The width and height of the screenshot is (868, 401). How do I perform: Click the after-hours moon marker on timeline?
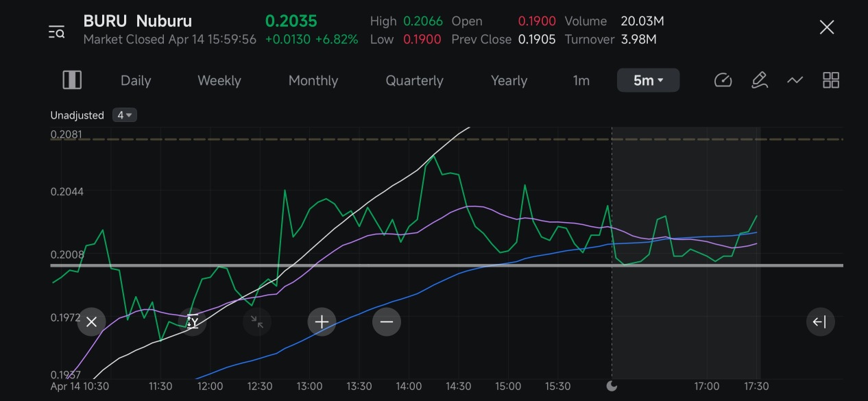612,386
